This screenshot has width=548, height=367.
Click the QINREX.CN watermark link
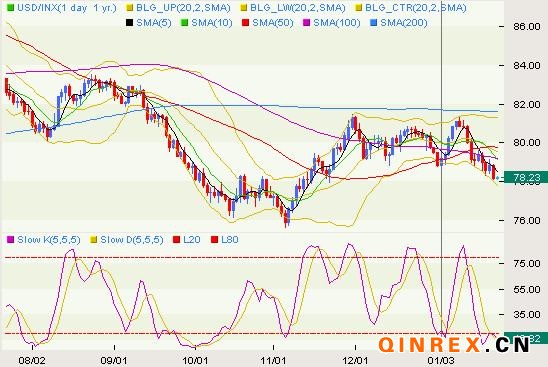pyautogui.click(x=454, y=345)
